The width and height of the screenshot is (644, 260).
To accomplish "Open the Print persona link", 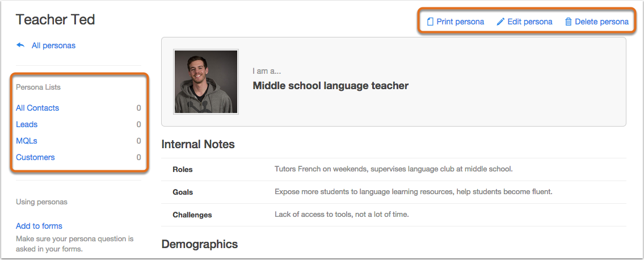I will pos(460,22).
